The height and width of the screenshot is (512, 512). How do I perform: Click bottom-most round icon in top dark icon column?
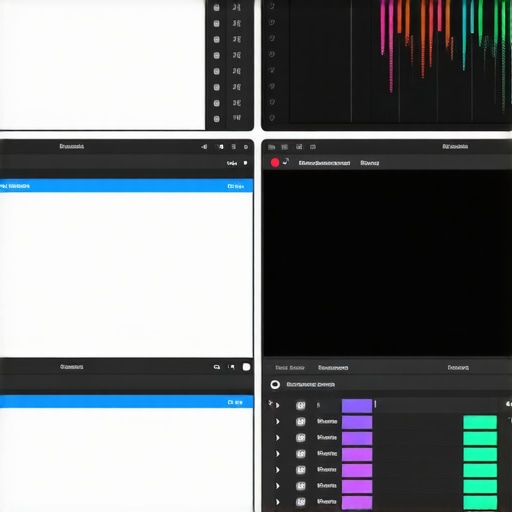[x=217, y=119]
